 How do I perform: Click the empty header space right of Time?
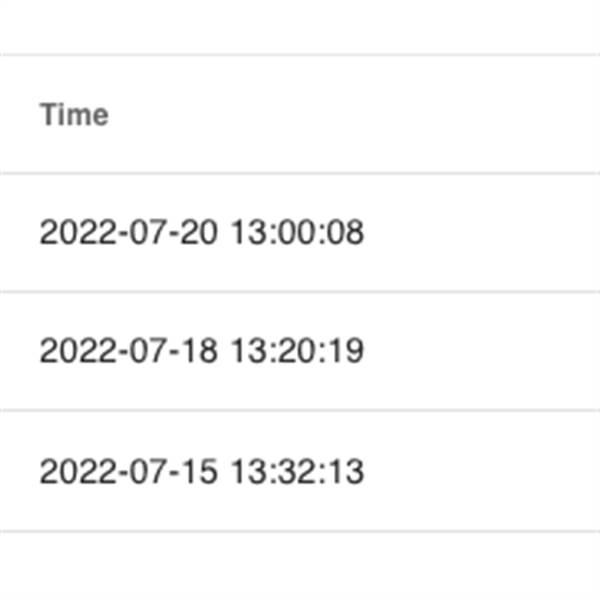click(x=354, y=114)
